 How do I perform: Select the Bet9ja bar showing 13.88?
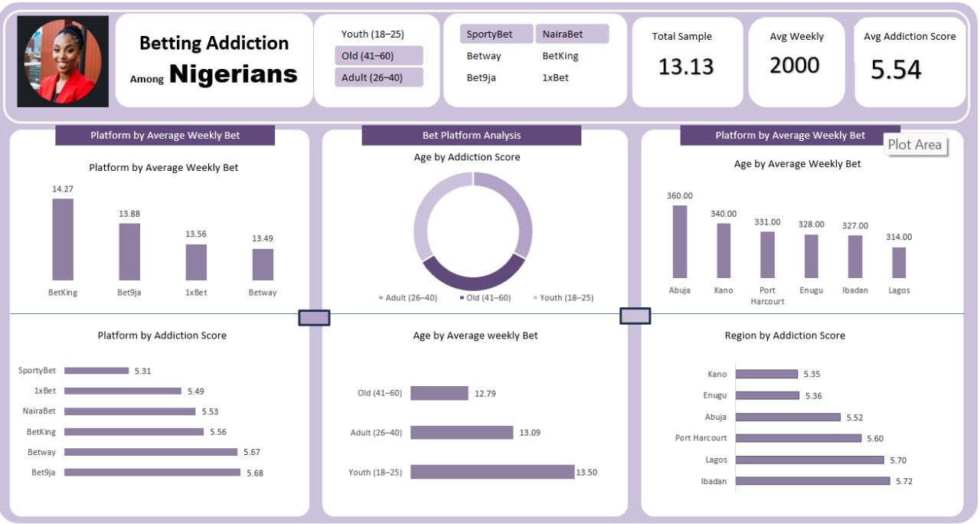(129, 251)
